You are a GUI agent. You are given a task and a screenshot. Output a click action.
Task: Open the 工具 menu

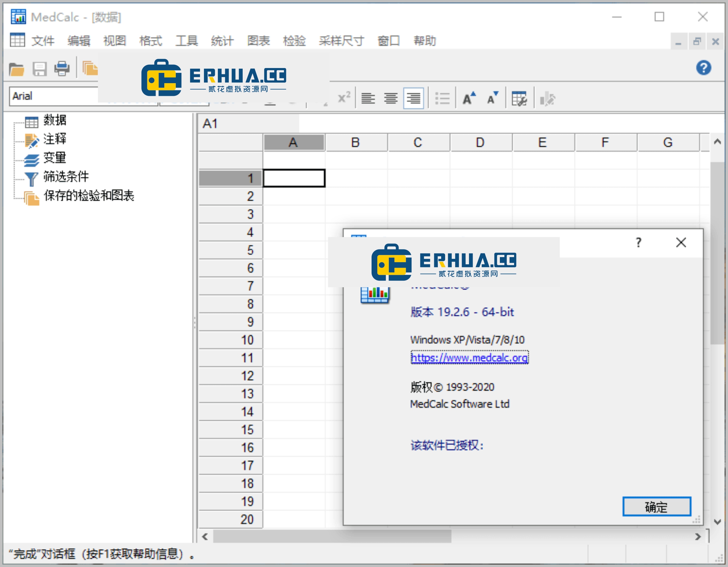click(x=187, y=41)
